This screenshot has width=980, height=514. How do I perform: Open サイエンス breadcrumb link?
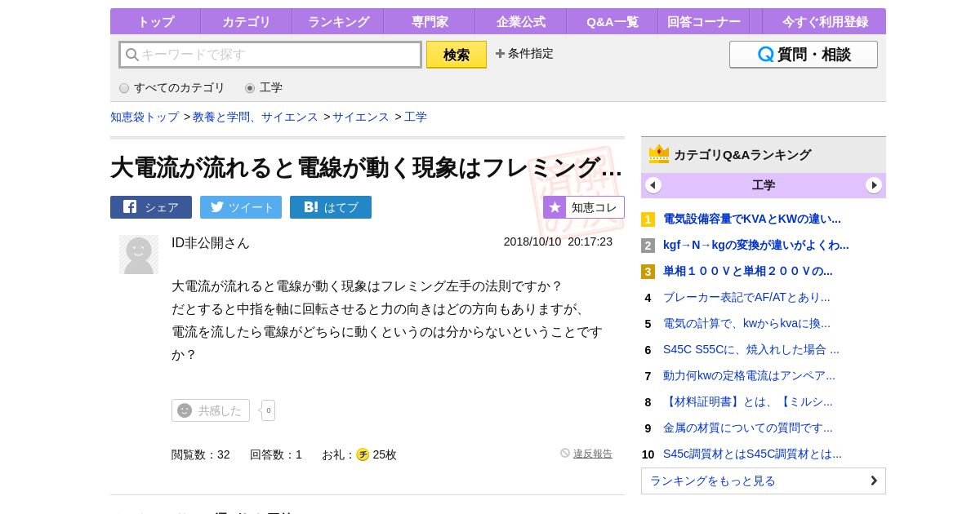pos(361,117)
